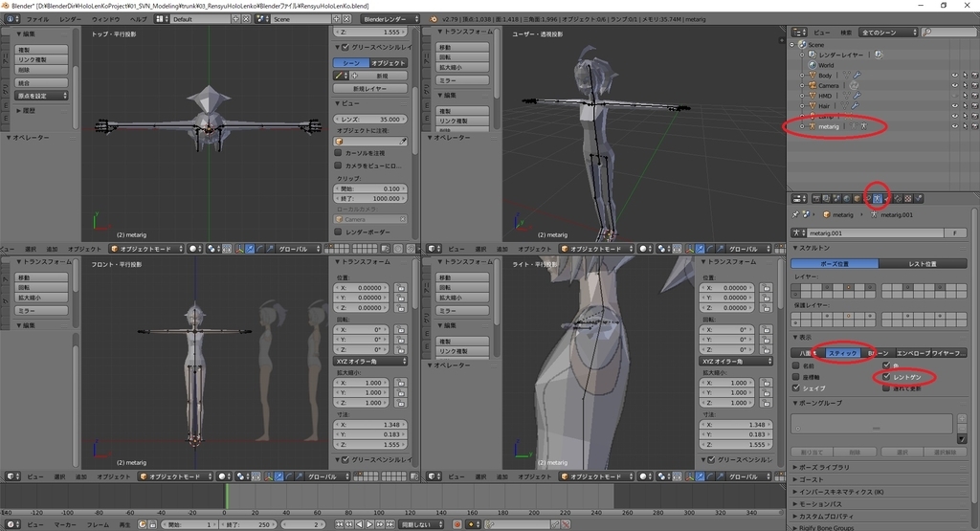Open XYZ オイラー角 dropdown in Front view panel
Image resolution: width=980 pixels, height=531 pixels.
pyautogui.click(x=370, y=361)
